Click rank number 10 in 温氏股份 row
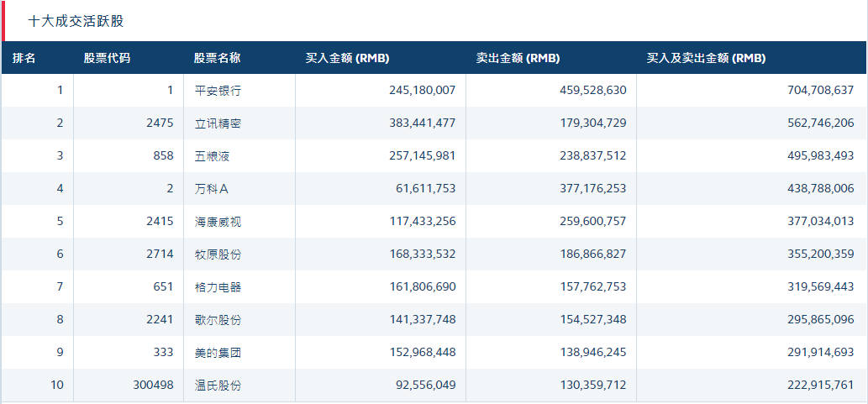 pos(58,386)
